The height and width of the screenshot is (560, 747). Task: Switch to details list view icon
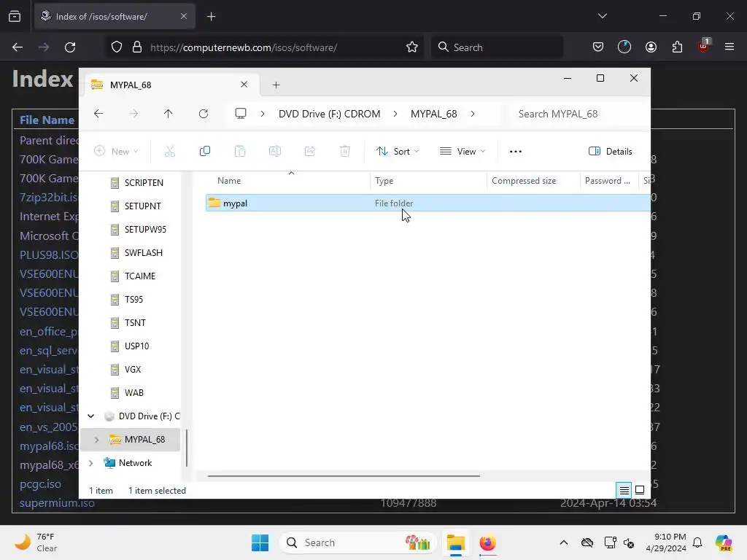[x=624, y=490]
